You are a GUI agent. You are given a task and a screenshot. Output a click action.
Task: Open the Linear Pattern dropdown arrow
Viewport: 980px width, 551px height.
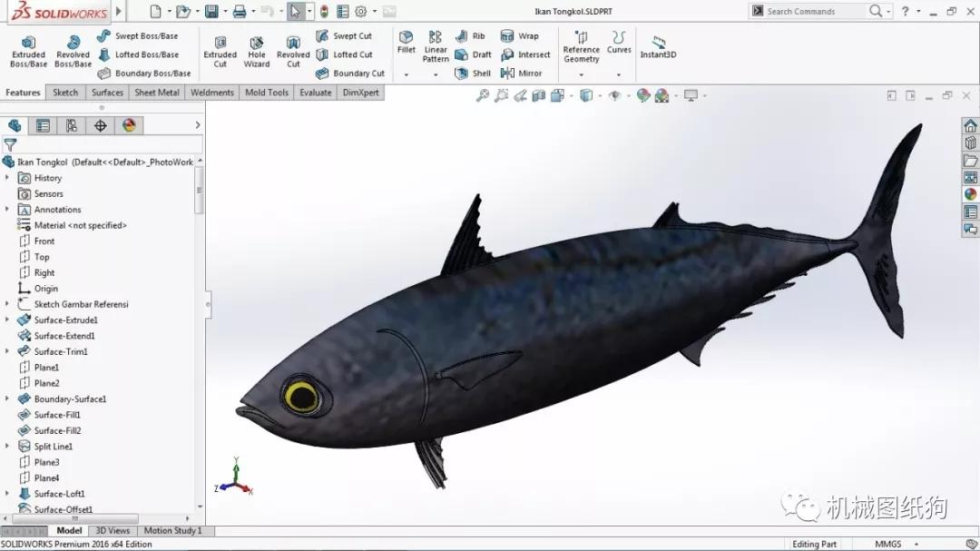(x=436, y=74)
